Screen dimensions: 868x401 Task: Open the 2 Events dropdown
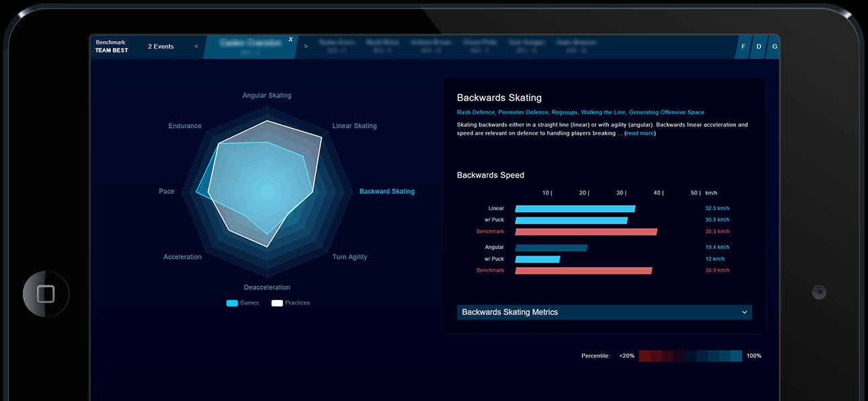(160, 46)
